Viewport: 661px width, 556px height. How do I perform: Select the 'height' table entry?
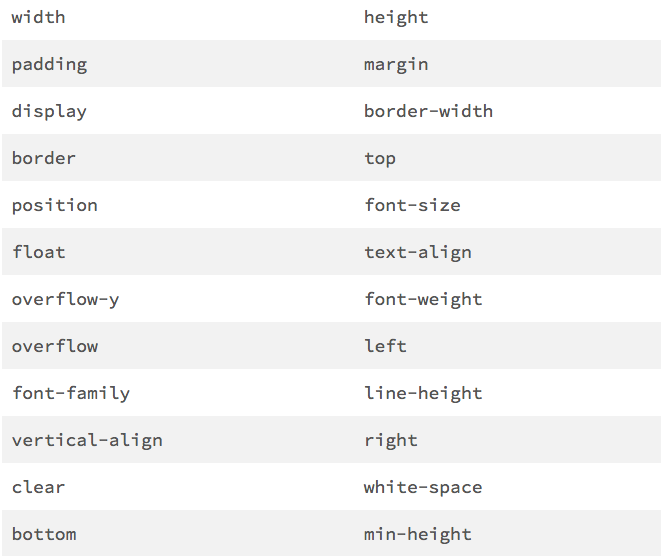[x=396, y=18]
